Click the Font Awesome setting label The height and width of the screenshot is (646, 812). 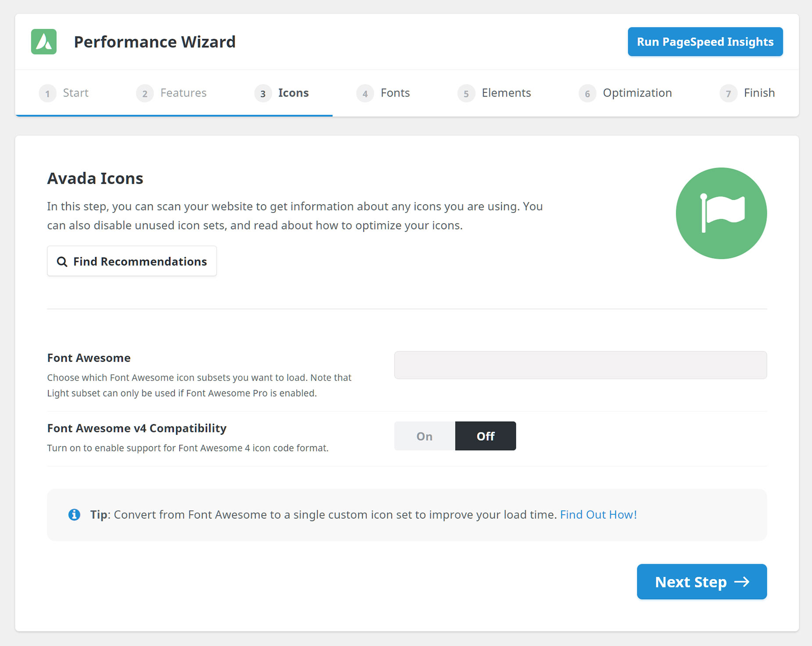click(x=89, y=358)
